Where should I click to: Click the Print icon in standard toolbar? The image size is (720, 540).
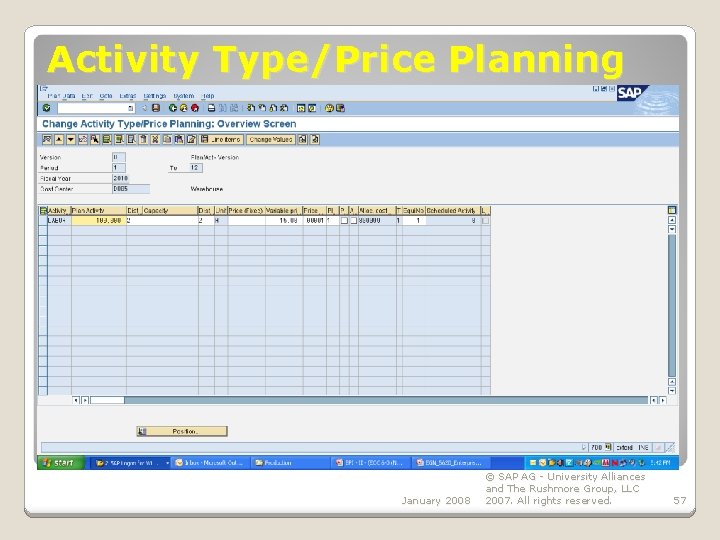(x=211, y=108)
